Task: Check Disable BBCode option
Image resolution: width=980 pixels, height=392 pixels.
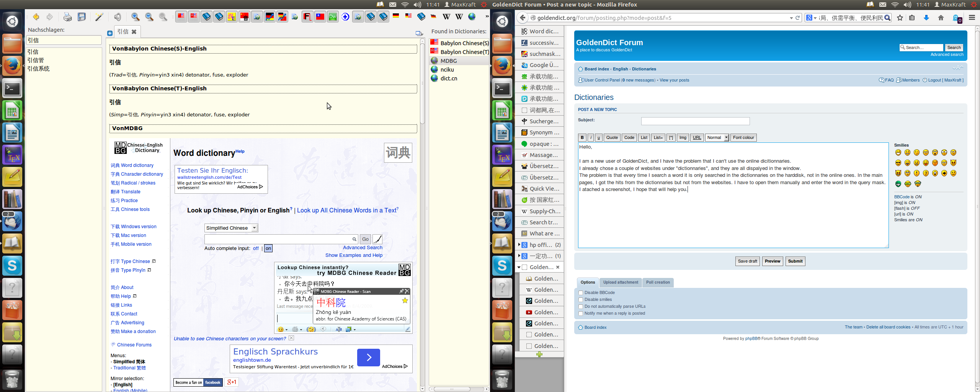Action: coord(581,293)
